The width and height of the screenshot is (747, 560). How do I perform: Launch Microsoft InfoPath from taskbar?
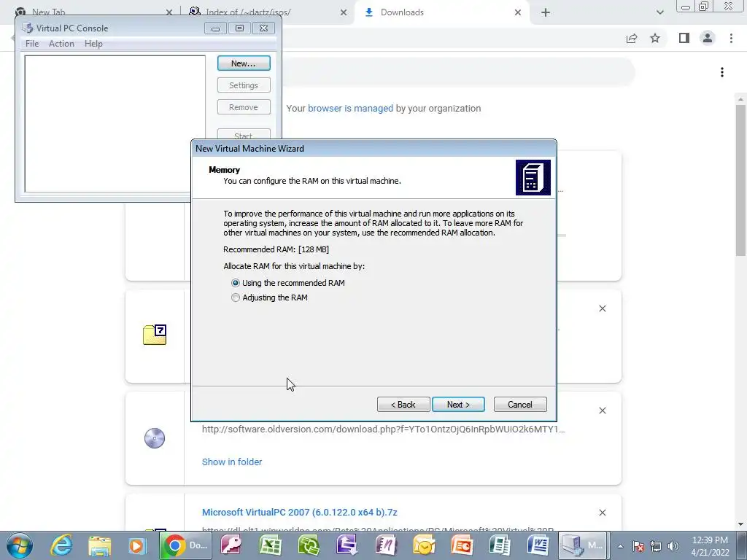347,545
